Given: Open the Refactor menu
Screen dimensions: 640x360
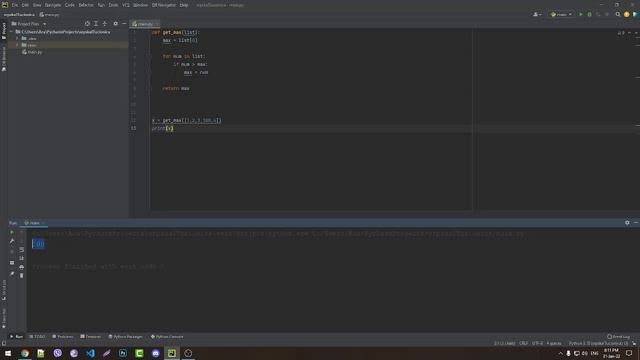Looking at the screenshot, I should point(86,5).
